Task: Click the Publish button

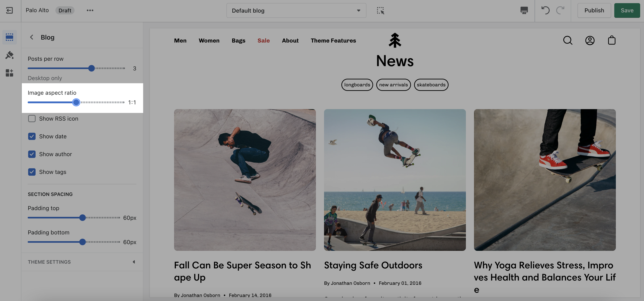Action: (x=594, y=10)
